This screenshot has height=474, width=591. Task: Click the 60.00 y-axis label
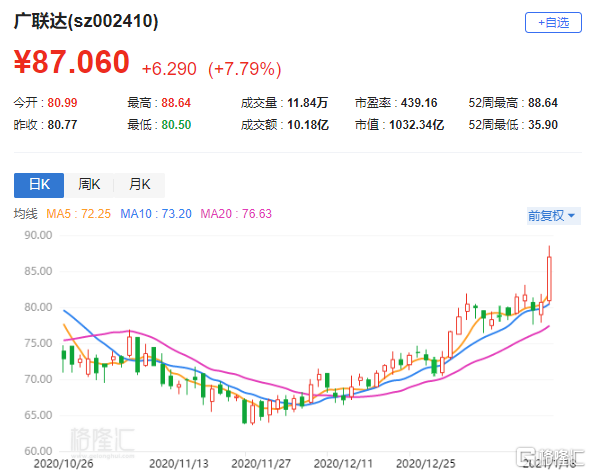pyautogui.click(x=38, y=451)
